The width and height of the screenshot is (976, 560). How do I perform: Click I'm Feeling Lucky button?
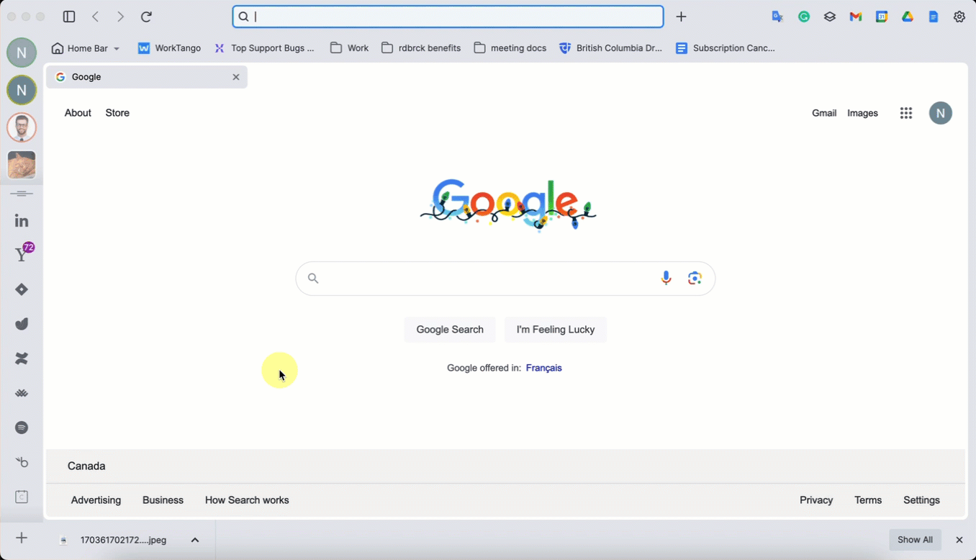click(556, 330)
